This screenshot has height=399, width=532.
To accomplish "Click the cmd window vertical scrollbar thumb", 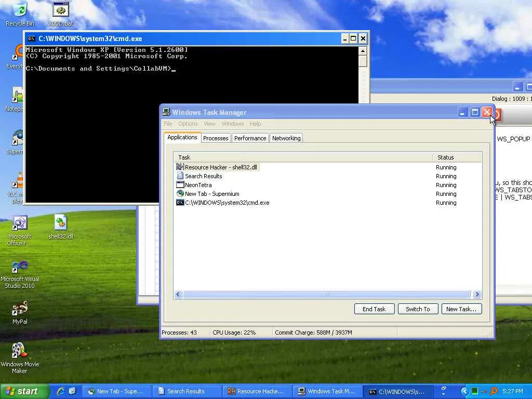I will coord(363,61).
